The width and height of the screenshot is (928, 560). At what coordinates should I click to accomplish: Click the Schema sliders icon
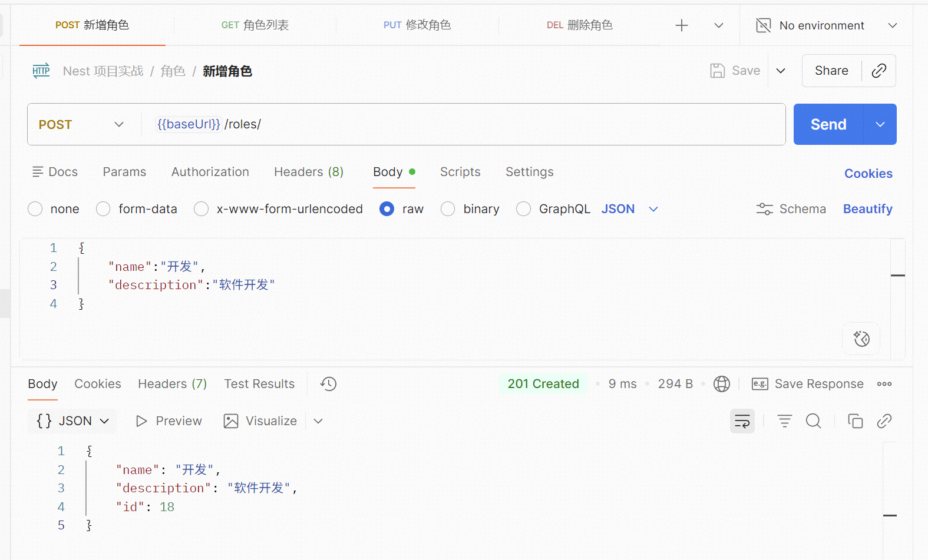click(764, 209)
